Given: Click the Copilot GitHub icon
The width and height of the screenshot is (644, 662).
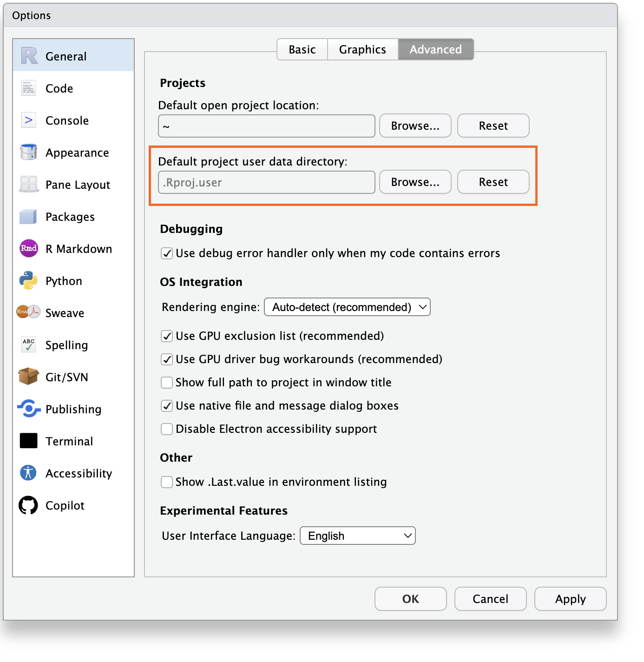Looking at the screenshot, I should pyautogui.click(x=28, y=505).
